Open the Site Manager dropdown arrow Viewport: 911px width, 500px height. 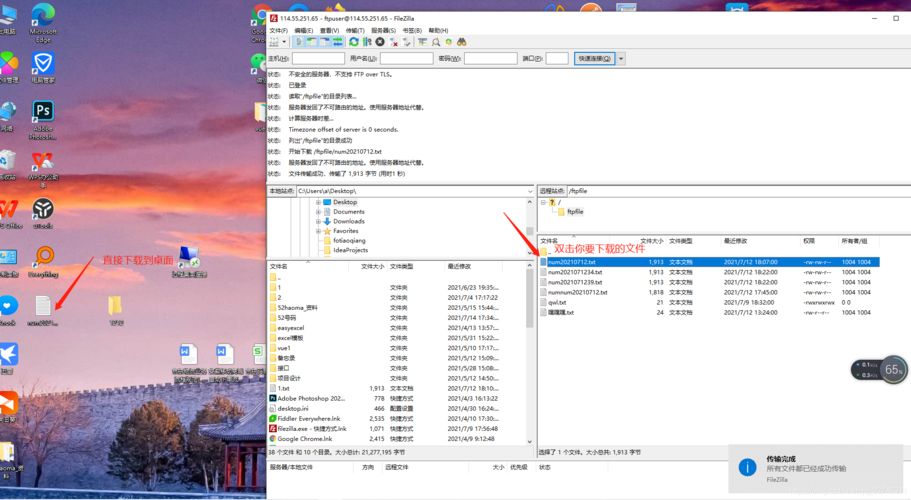pyautogui.click(x=284, y=42)
